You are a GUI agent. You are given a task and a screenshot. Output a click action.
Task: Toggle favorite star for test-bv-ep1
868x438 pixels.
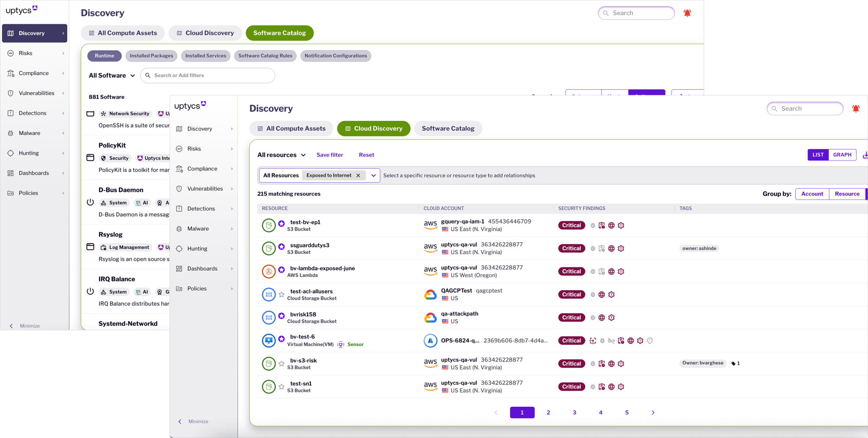282,224
